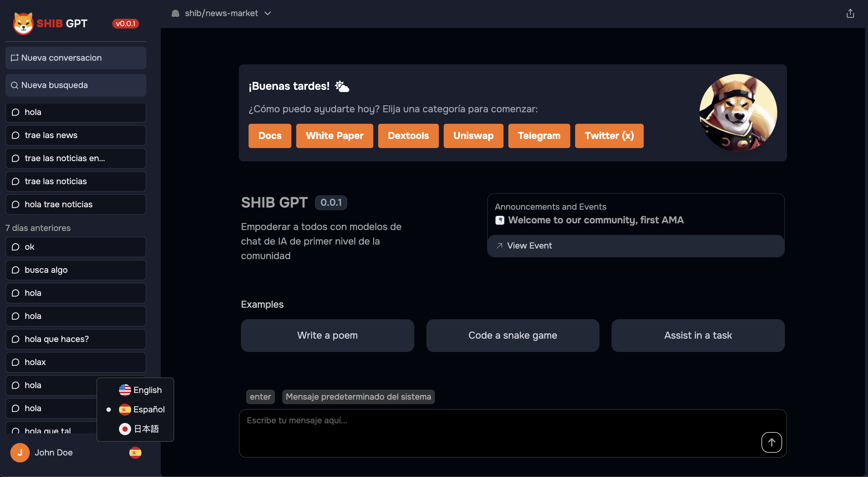This screenshot has width=868, height=477.
Task: Open Twitter (x) via icon button
Action: click(609, 136)
